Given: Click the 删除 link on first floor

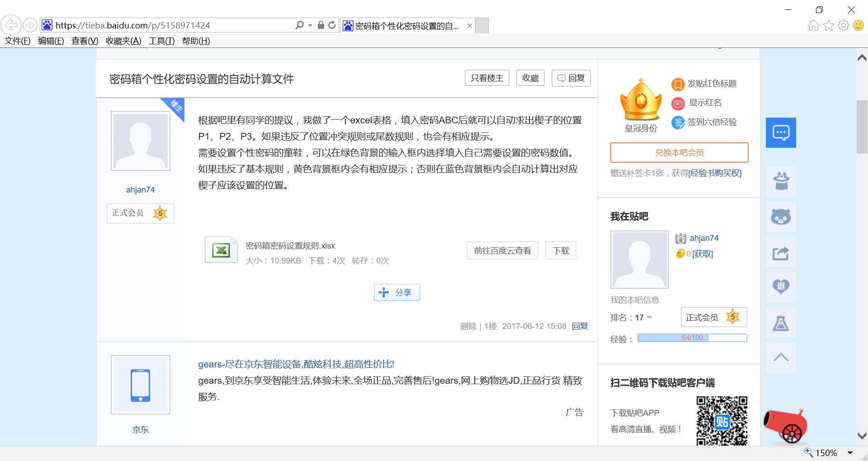Looking at the screenshot, I should click(468, 326).
